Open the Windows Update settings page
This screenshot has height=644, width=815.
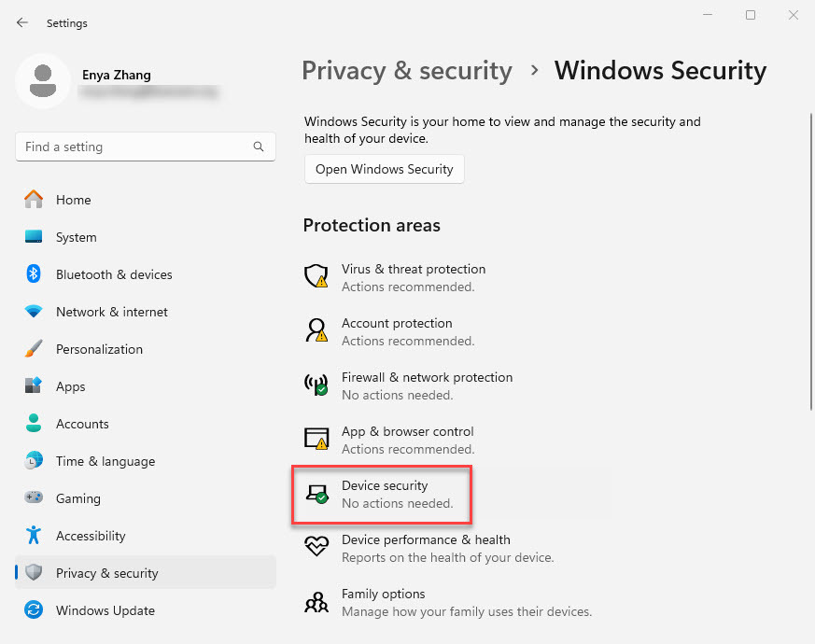click(x=105, y=610)
